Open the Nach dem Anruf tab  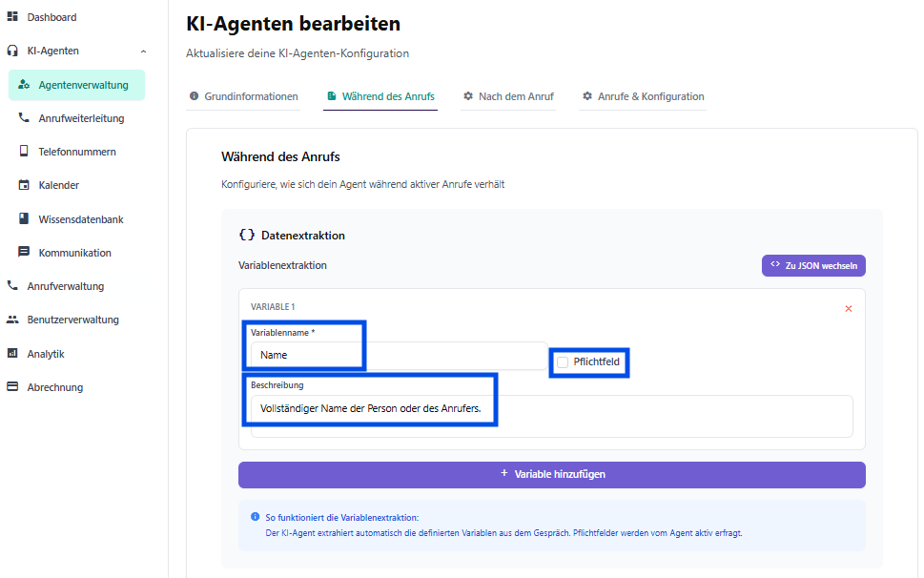[507, 96]
